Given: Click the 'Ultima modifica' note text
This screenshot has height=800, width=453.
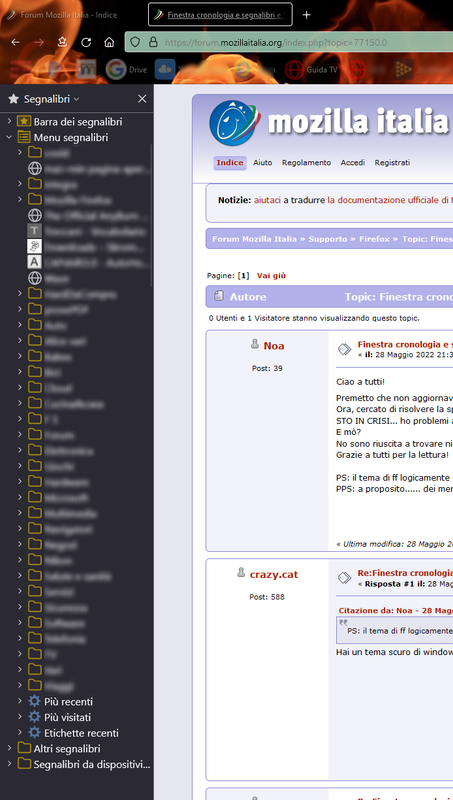Looking at the screenshot, I should 394,544.
